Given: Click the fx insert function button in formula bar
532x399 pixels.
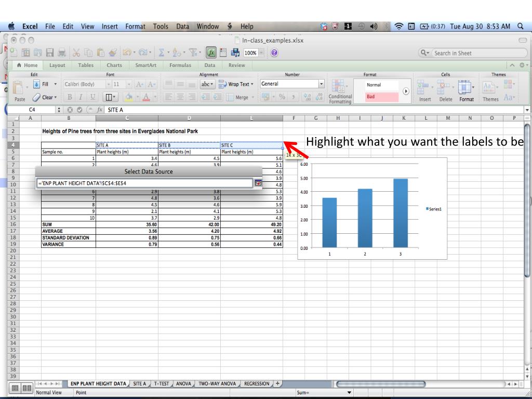Looking at the screenshot, I should [99, 110].
